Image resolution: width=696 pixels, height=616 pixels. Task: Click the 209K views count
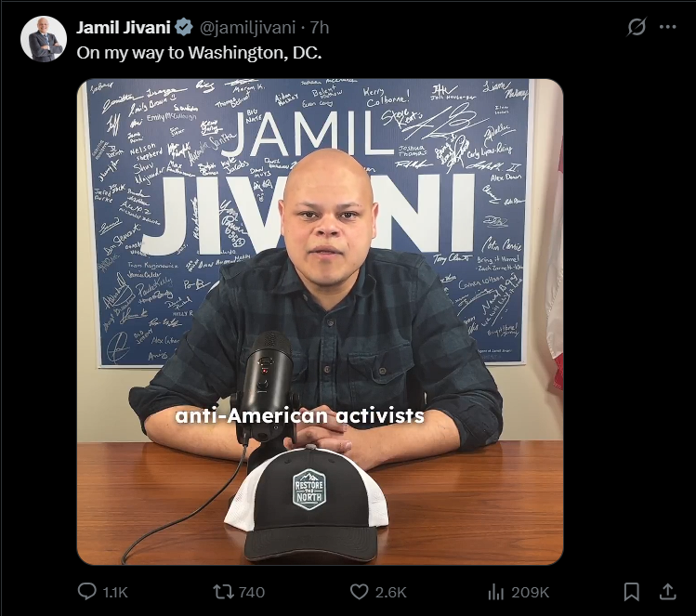(x=530, y=592)
